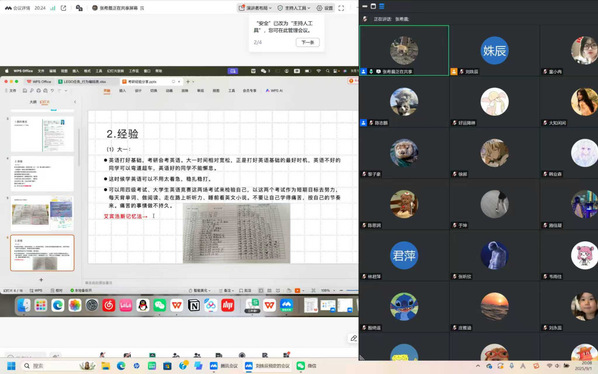Switch participant panel to list layout icon

(x=382, y=6)
